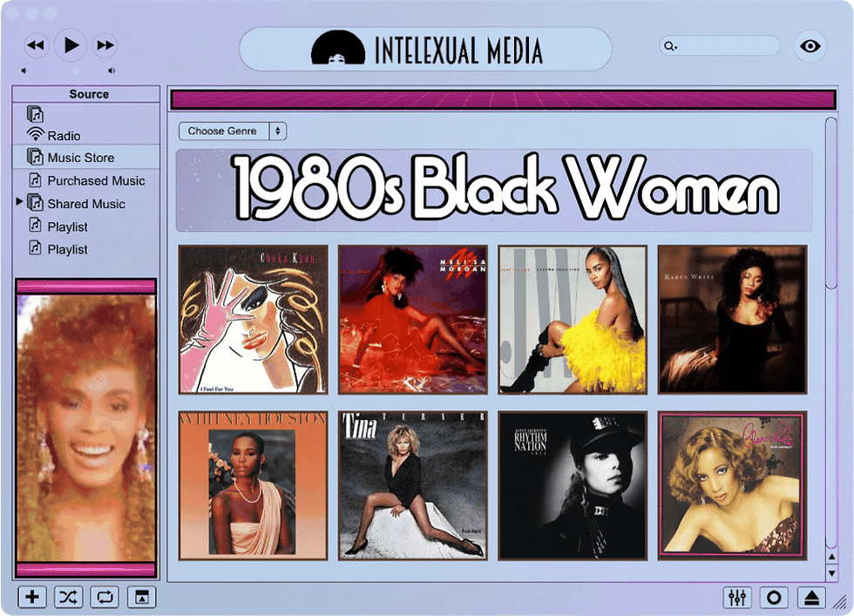Open the Choose Genre dropdown
This screenshot has width=854, height=616.
click(x=233, y=131)
